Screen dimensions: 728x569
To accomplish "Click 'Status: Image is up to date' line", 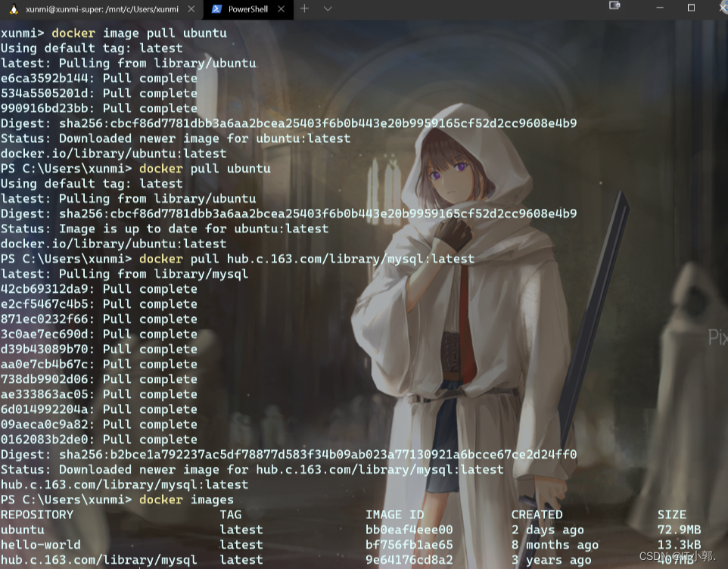I will pyautogui.click(x=164, y=229).
